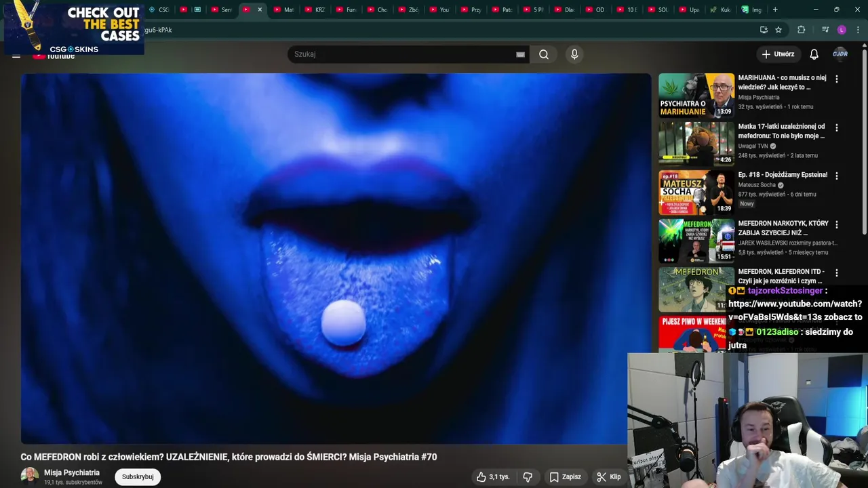This screenshot has height=488, width=868.
Task: Open the account avatar menu
Action: [x=840, y=54]
